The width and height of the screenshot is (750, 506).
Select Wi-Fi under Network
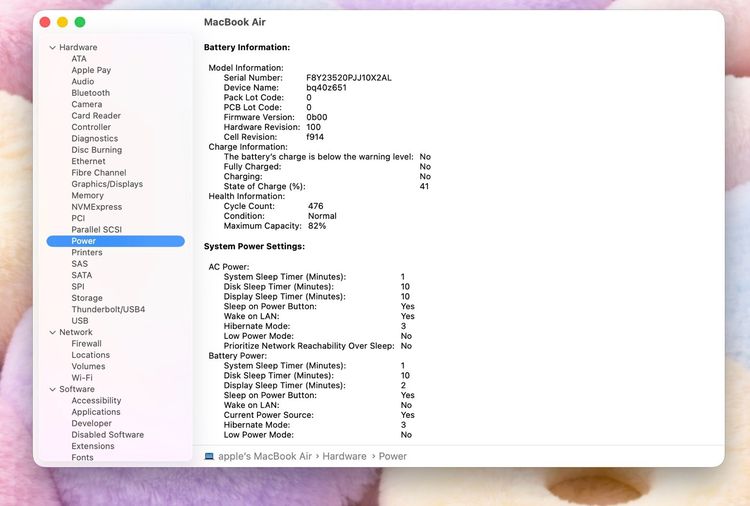[x=82, y=378]
